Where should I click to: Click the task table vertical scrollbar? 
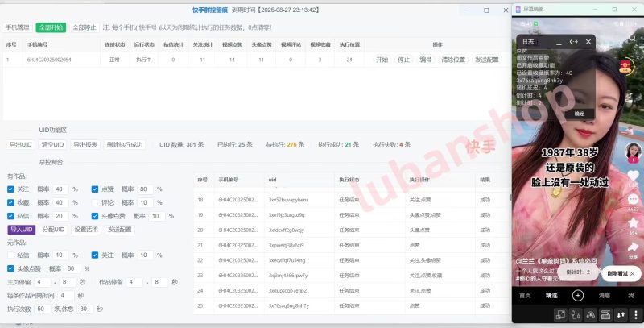coord(511,197)
